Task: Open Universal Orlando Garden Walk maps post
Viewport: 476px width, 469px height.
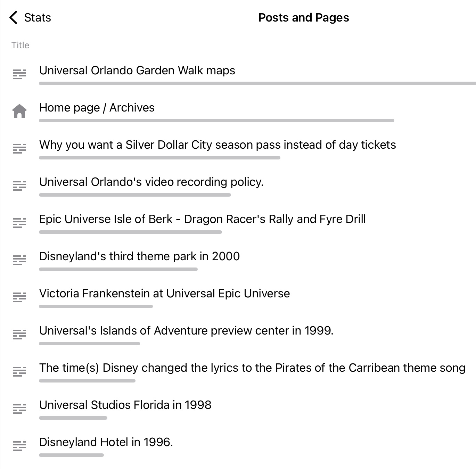Action: 137,71
